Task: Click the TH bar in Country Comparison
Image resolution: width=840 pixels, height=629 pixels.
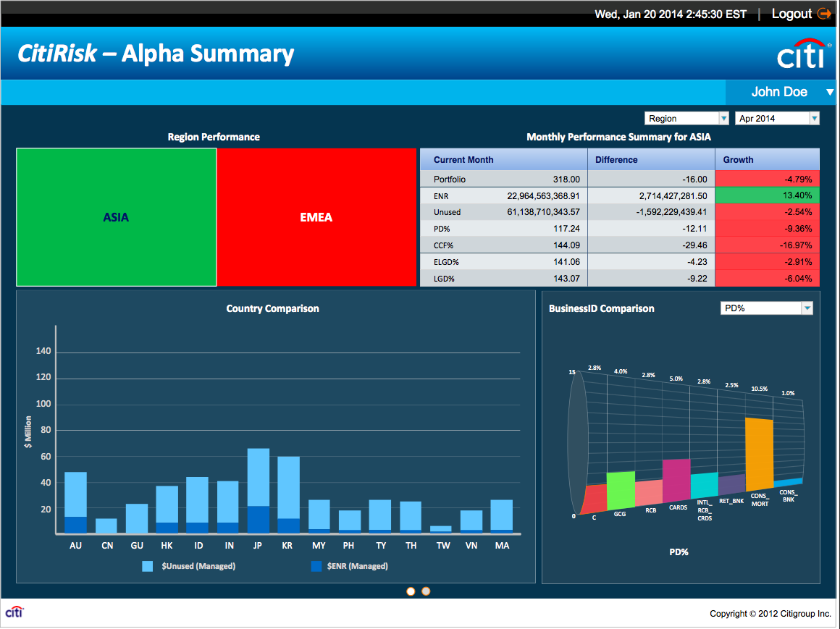Action: coord(411,517)
